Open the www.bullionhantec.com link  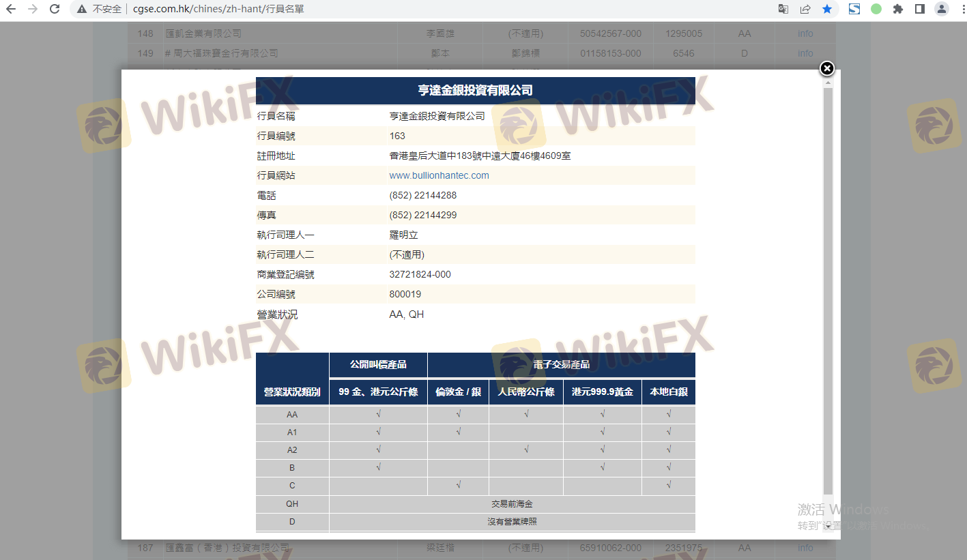[x=439, y=175]
